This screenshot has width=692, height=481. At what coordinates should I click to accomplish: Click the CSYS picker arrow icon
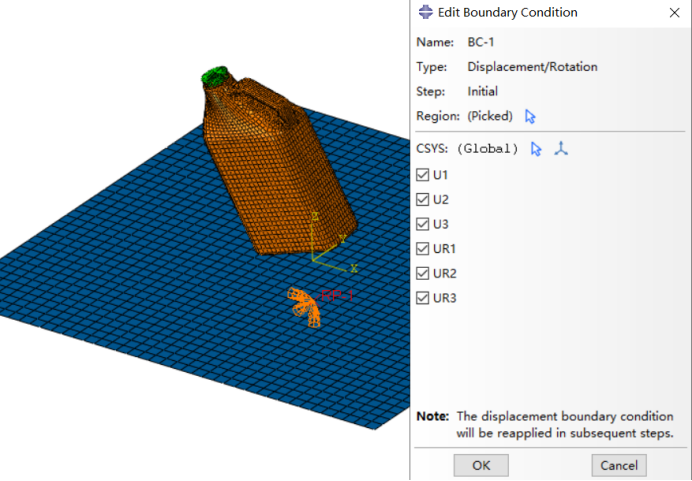click(536, 149)
